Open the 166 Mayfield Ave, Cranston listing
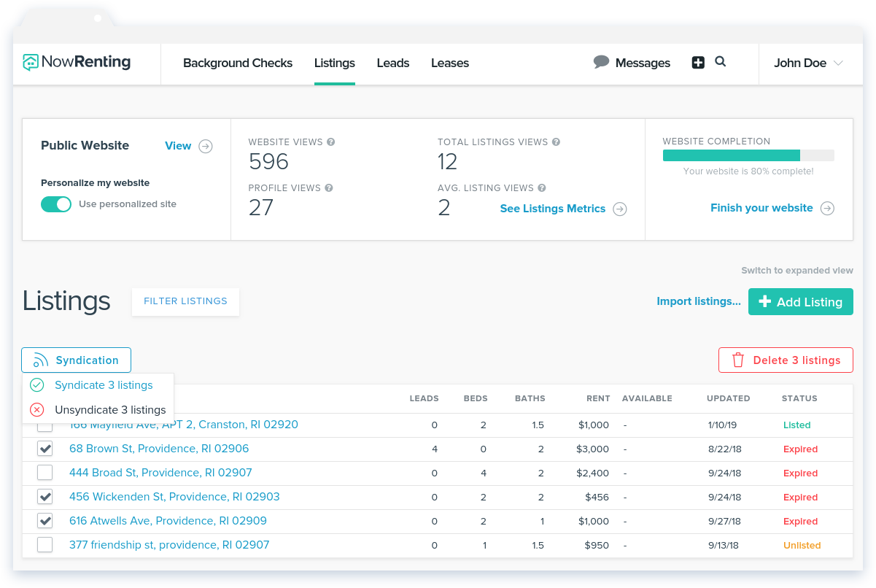The height and width of the screenshot is (588, 876). coord(184,425)
